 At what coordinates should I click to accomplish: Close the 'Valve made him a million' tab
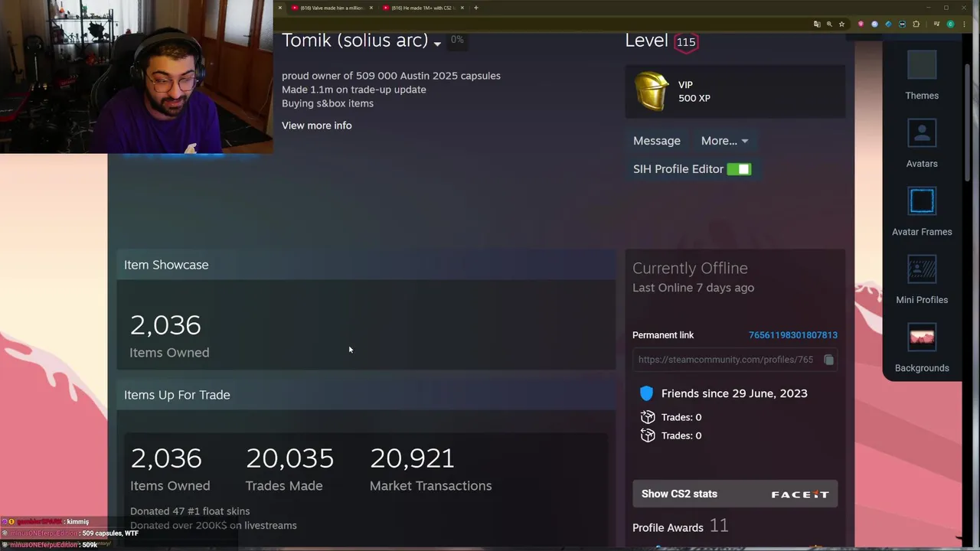click(x=371, y=8)
